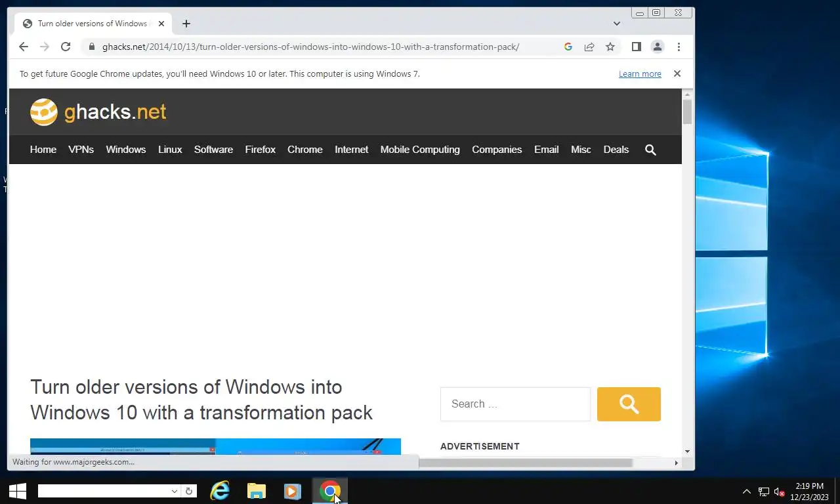Click the ghacks.net logo

(98, 112)
